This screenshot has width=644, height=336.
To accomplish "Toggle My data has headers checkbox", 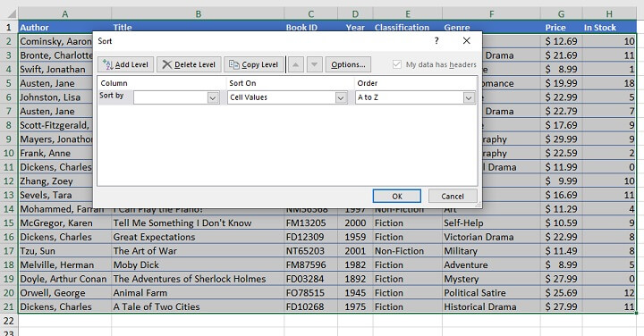I will (x=397, y=64).
